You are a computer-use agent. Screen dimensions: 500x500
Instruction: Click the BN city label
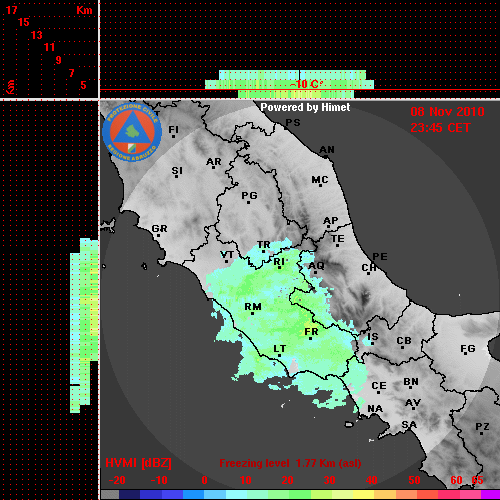411,382
